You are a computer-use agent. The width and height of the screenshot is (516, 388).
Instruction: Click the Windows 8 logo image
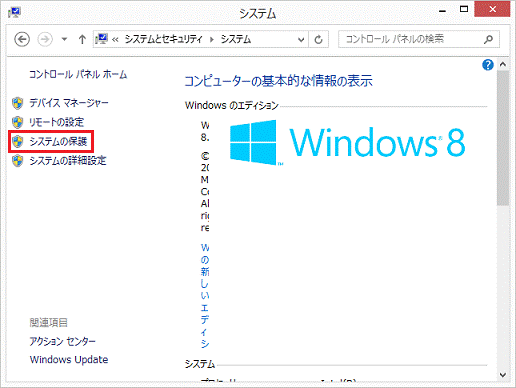tap(347, 143)
